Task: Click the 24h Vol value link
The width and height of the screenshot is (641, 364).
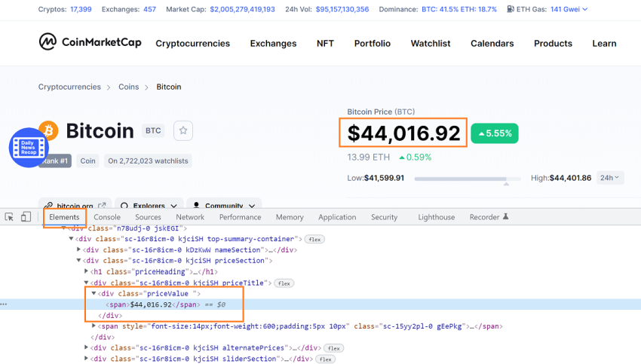Action: coord(342,9)
